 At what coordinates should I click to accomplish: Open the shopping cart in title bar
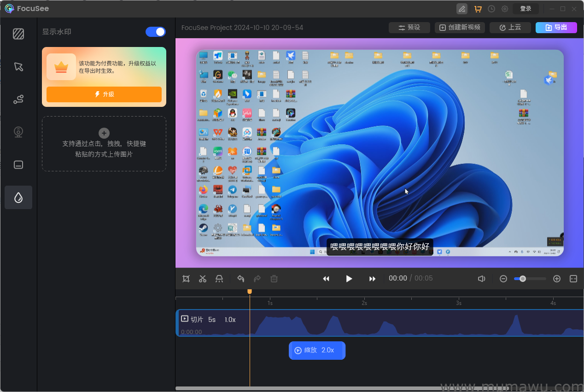(478, 8)
